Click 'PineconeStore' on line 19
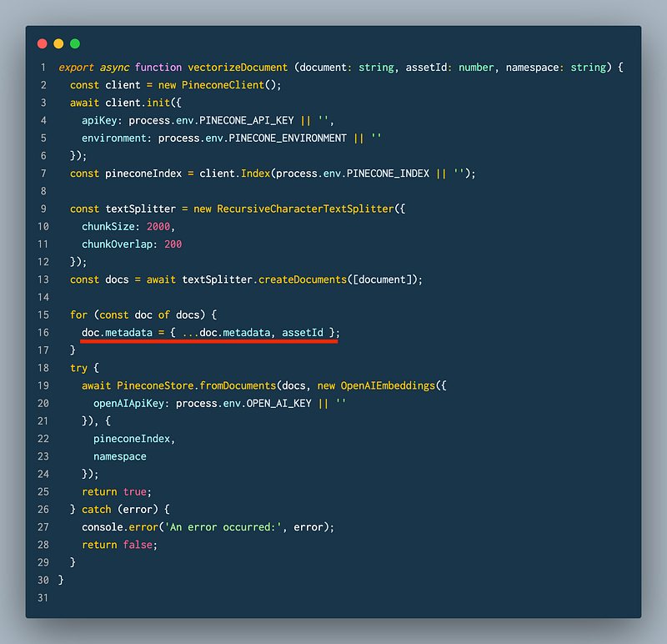 click(155, 385)
